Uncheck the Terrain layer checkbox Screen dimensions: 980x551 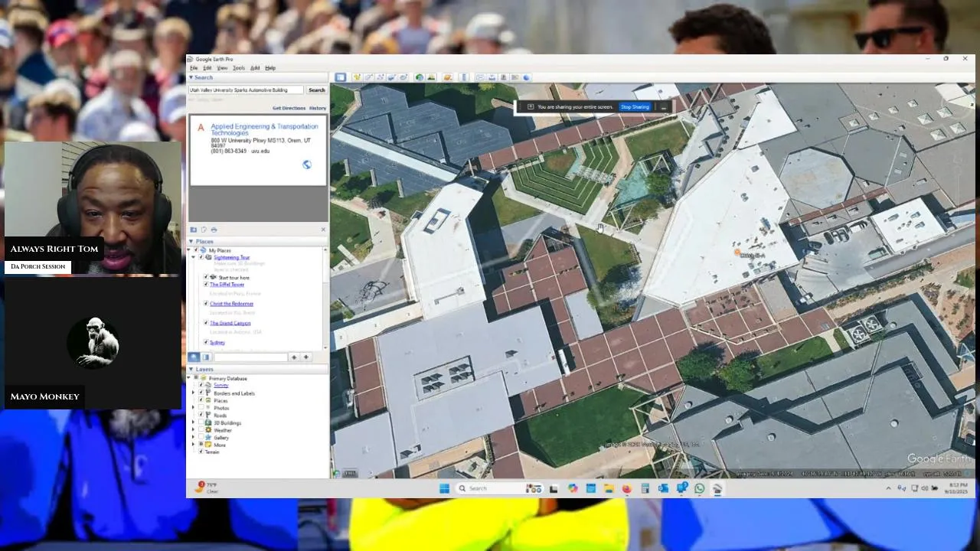click(x=201, y=452)
